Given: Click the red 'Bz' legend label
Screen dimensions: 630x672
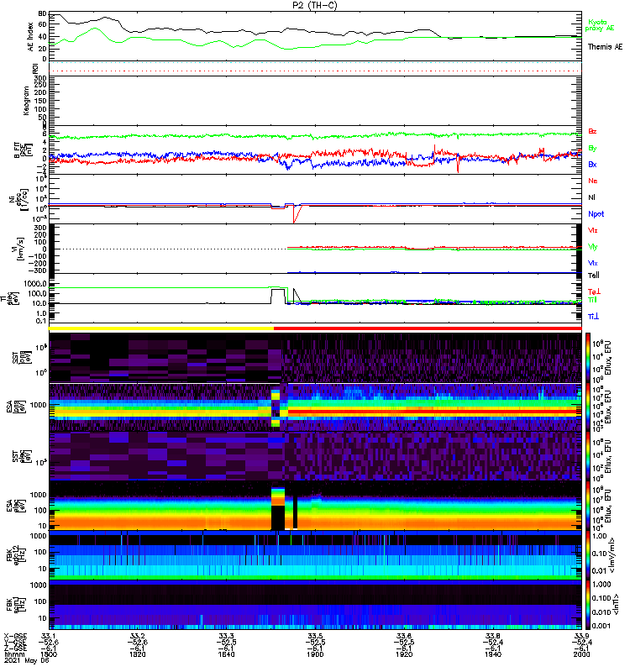Looking at the screenshot, I should [x=592, y=131].
